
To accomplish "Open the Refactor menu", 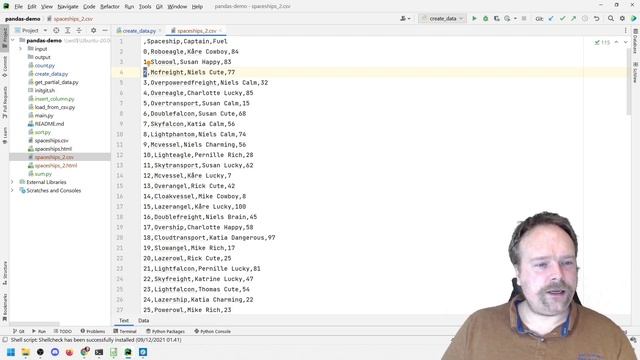I will coord(110,7).
